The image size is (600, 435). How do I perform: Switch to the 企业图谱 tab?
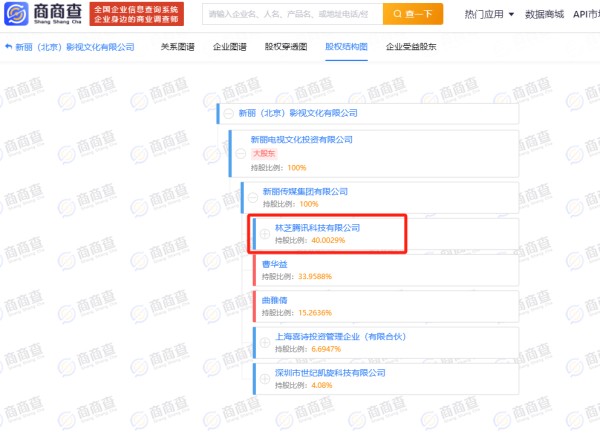(230, 47)
